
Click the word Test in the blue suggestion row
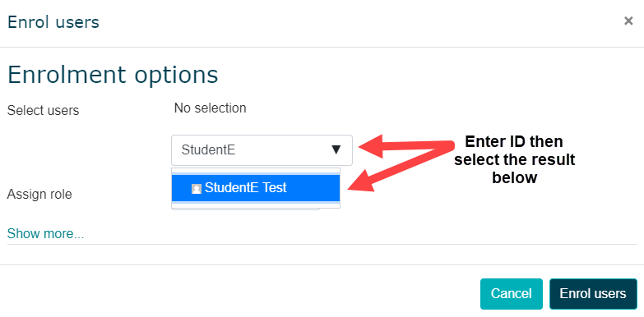pyautogui.click(x=275, y=188)
